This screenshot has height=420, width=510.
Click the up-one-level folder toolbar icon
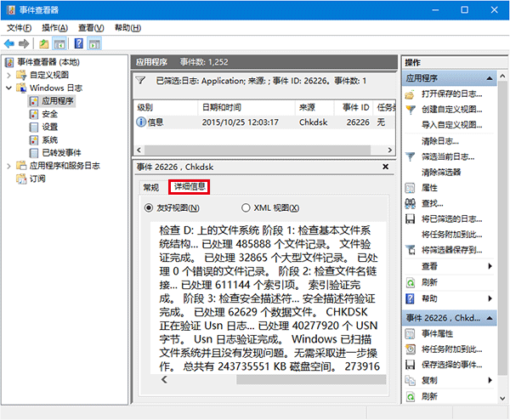pyautogui.click(x=44, y=43)
